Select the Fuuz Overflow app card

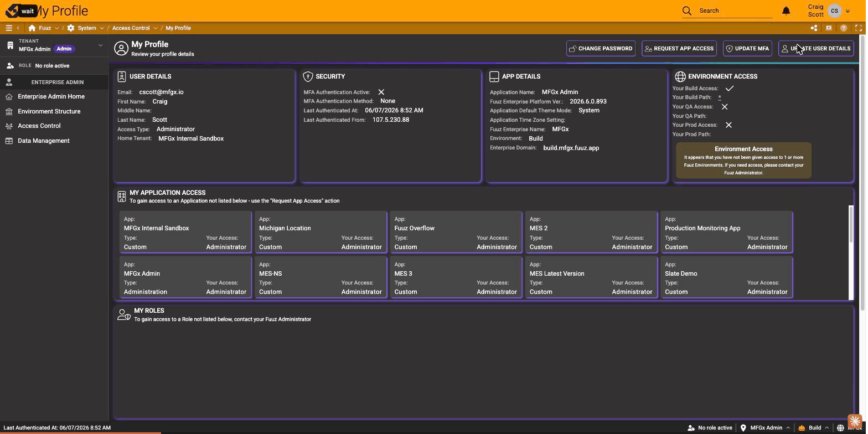[456, 232]
